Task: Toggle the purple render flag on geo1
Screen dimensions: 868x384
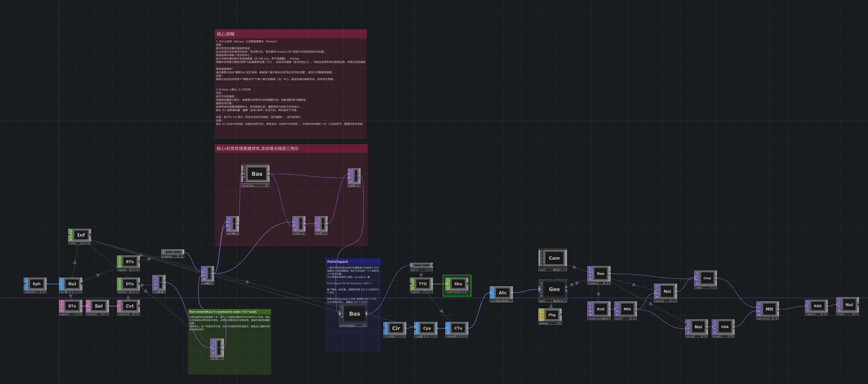Action: pos(559,301)
